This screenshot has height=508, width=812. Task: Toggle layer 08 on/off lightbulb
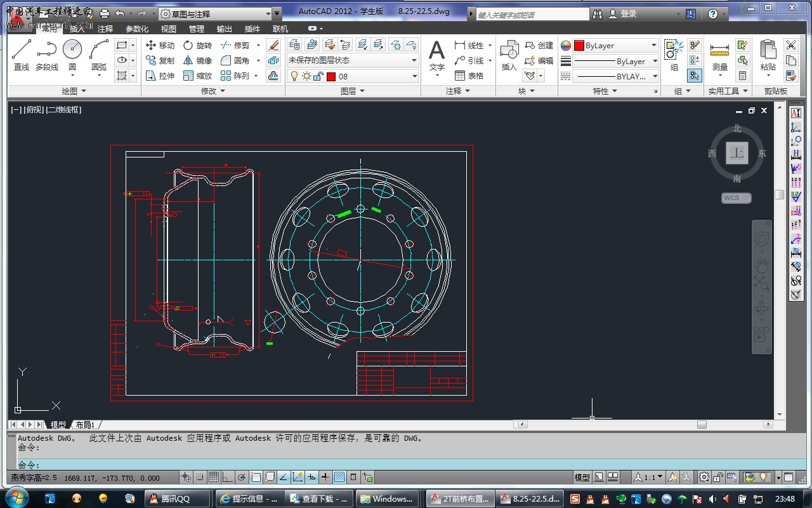294,76
